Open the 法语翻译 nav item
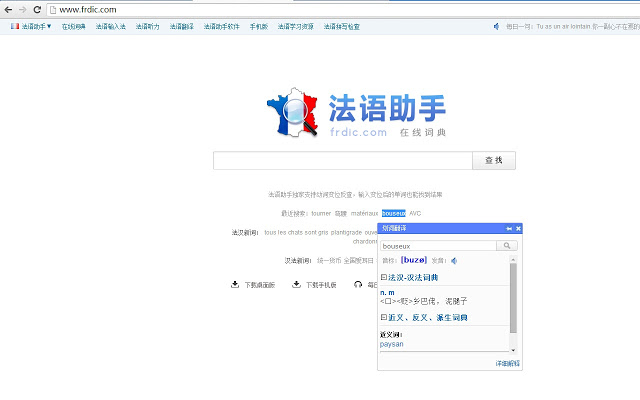The image size is (640, 400). click(182, 27)
